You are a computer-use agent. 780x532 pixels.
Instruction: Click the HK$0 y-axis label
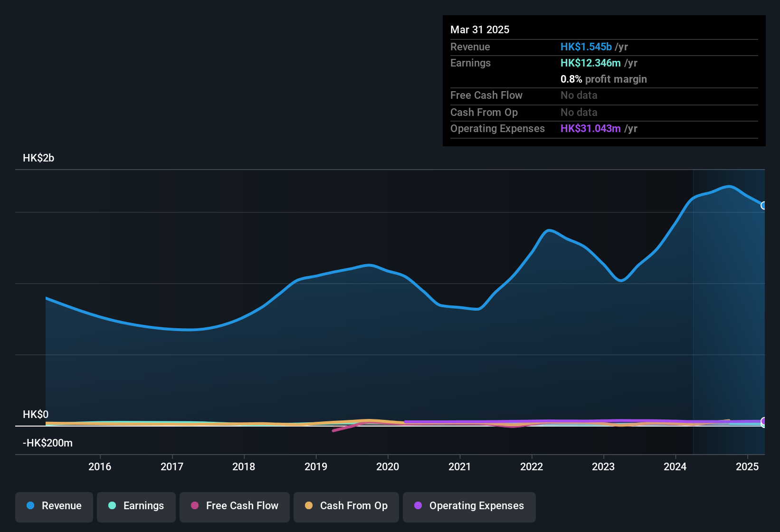tap(36, 414)
